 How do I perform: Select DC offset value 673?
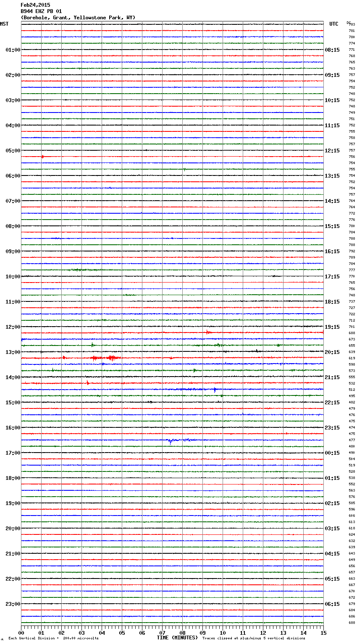(x=352, y=340)
